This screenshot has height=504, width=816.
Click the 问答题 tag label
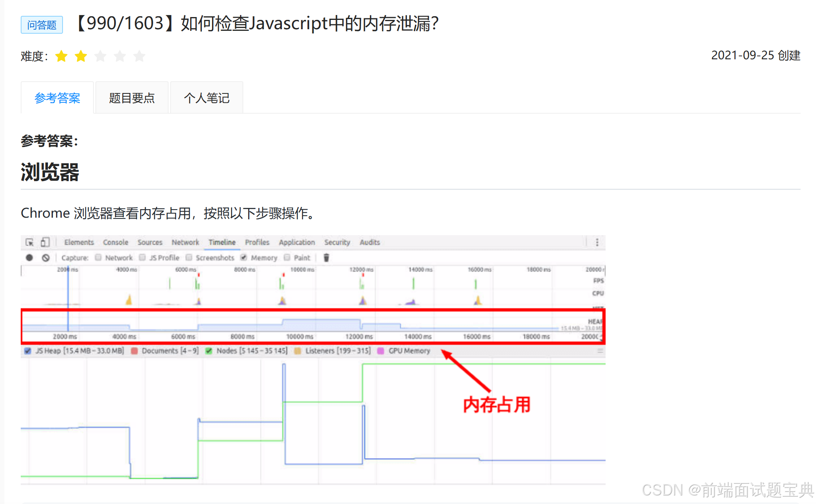pos(42,25)
